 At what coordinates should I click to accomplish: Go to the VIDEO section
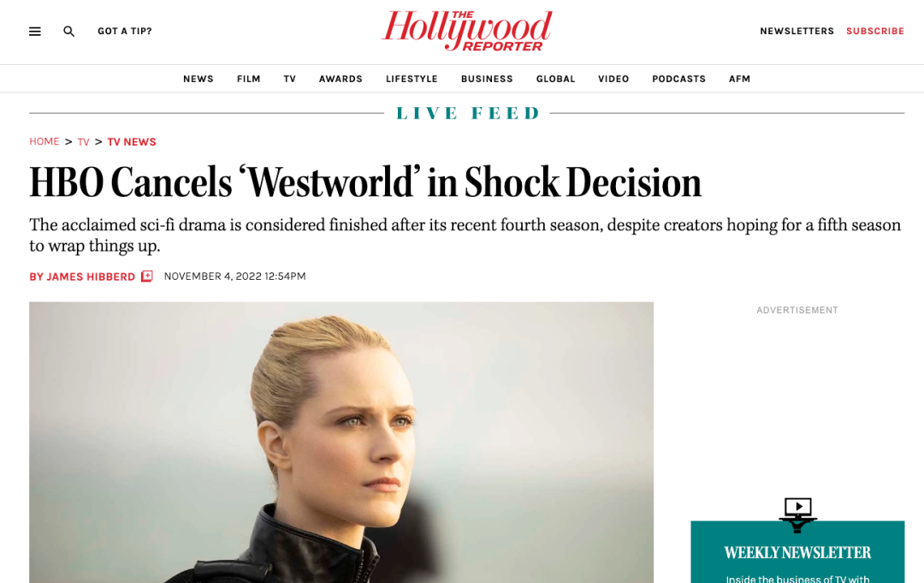tap(613, 79)
